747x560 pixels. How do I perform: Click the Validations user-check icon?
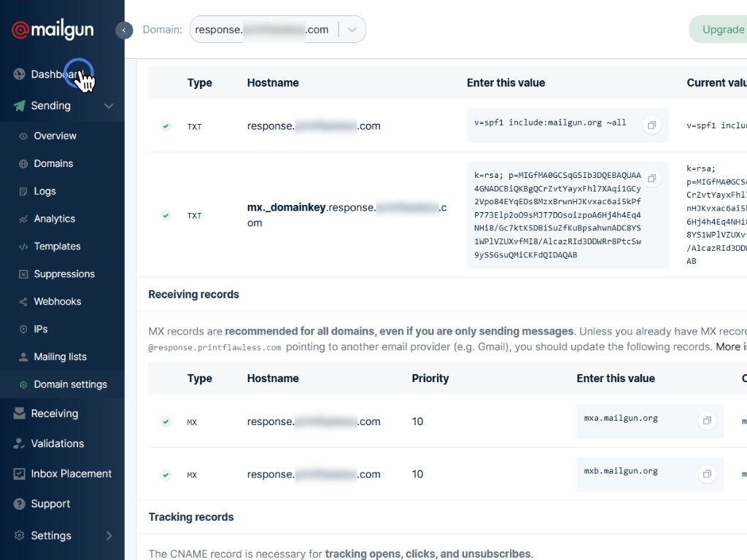(19, 443)
